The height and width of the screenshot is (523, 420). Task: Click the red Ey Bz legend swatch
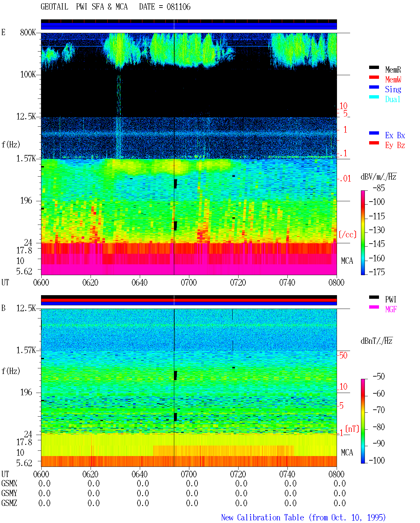tap(374, 143)
